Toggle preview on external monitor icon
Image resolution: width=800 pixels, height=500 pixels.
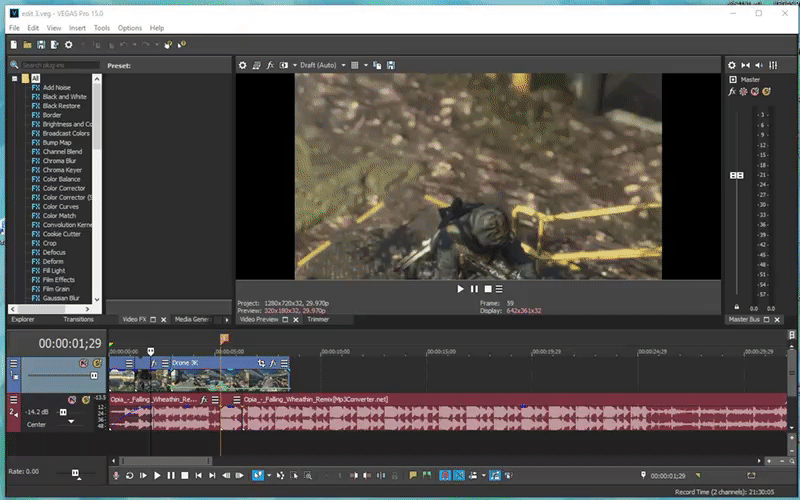[x=256, y=65]
